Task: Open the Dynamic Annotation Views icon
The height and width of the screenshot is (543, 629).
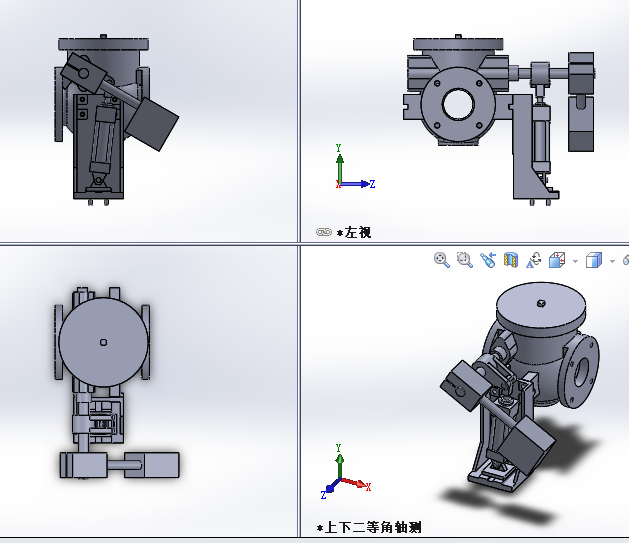Action: pos(534,260)
